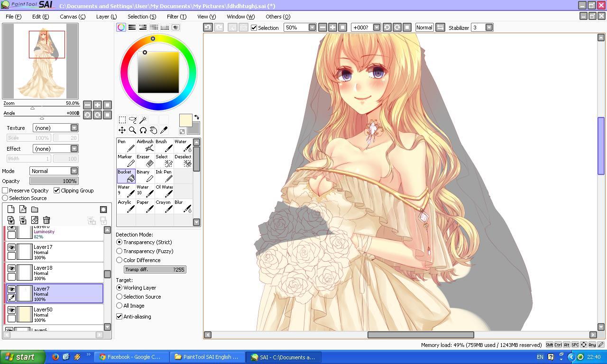This screenshot has width=607, height=364.
Task: Create a new linework layer
Action: click(23, 209)
